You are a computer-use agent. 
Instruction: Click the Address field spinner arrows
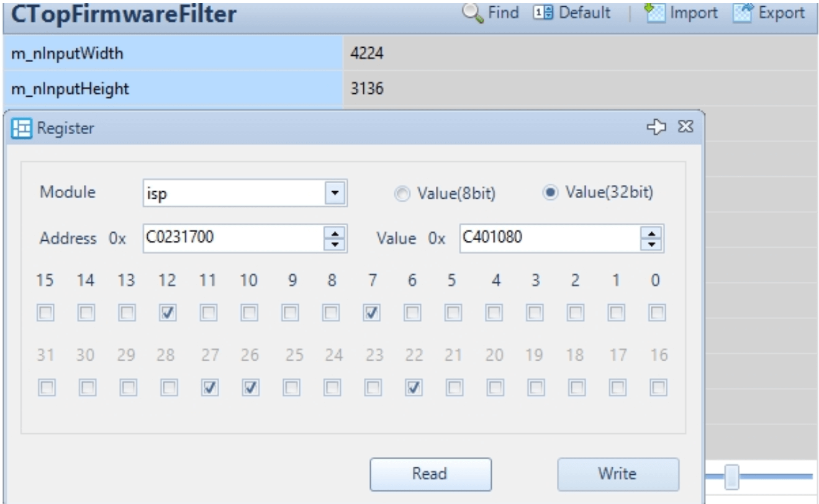click(x=335, y=238)
